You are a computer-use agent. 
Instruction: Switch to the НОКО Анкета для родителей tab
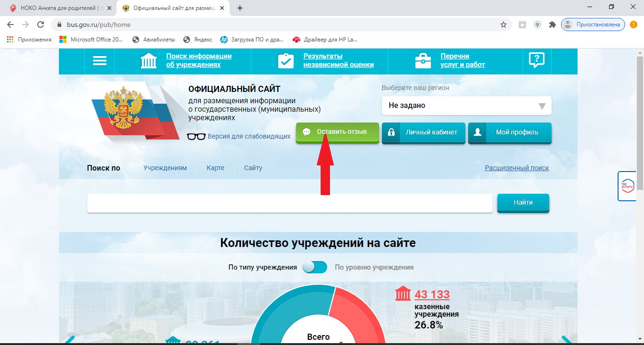(60, 8)
